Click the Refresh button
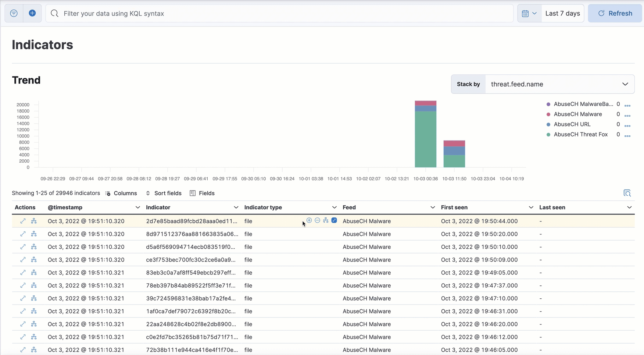Screen dimensions: 644x355 click(615, 13)
